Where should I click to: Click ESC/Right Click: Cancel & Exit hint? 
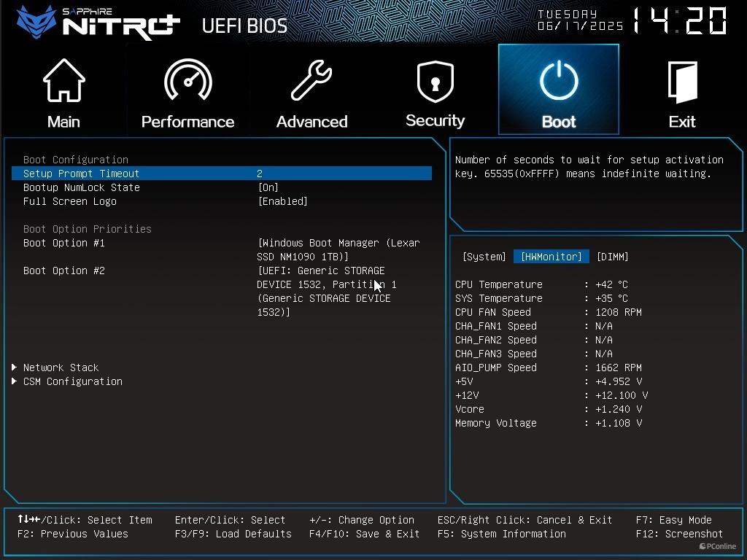click(x=525, y=520)
